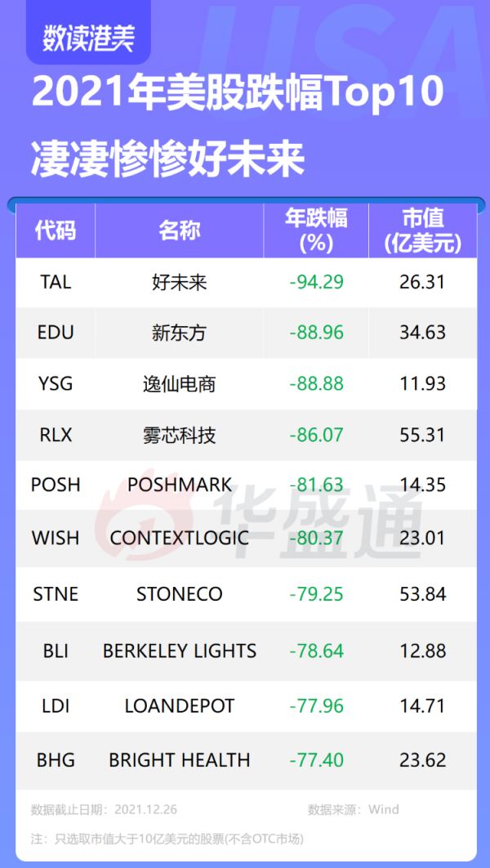Click the 数据来源 Wind source text
Screen dimensions: 490x868
[x=354, y=810]
